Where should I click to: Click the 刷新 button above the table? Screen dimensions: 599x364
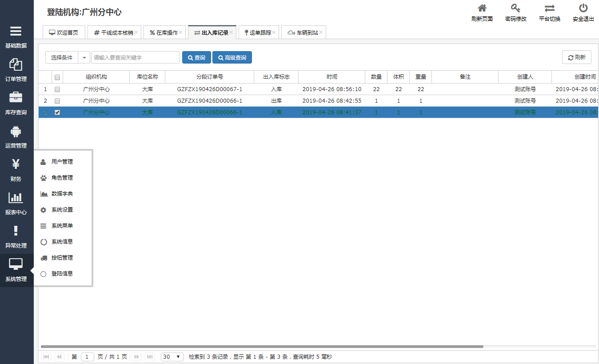[576, 57]
